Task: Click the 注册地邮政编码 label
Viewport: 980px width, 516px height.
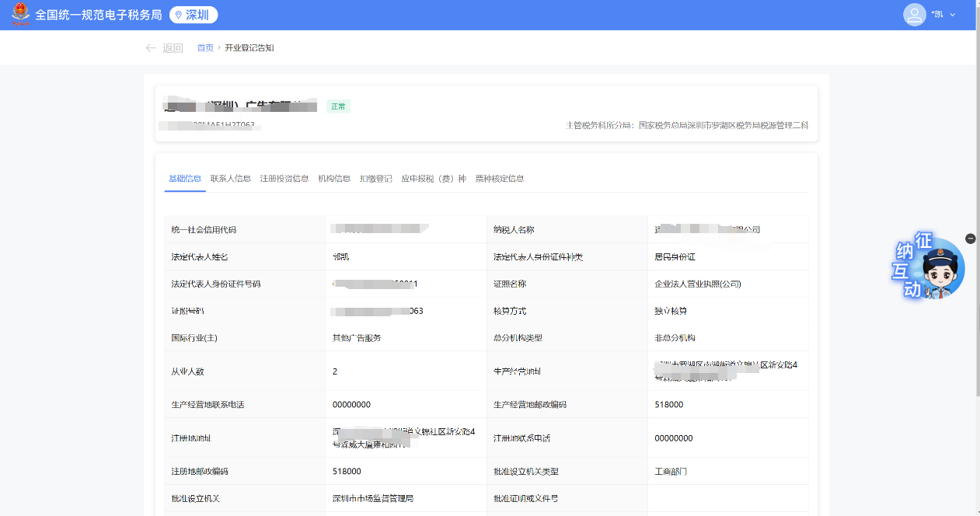Action: (200, 471)
